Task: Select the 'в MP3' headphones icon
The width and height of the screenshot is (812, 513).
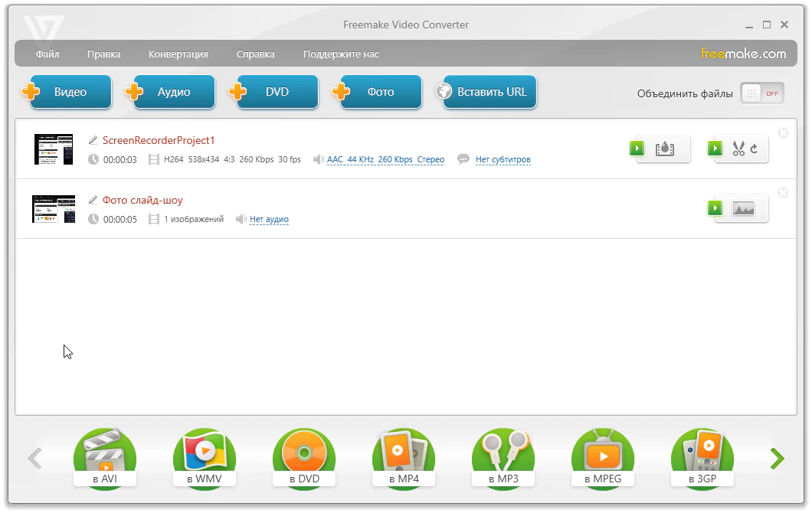Action: 503,458
